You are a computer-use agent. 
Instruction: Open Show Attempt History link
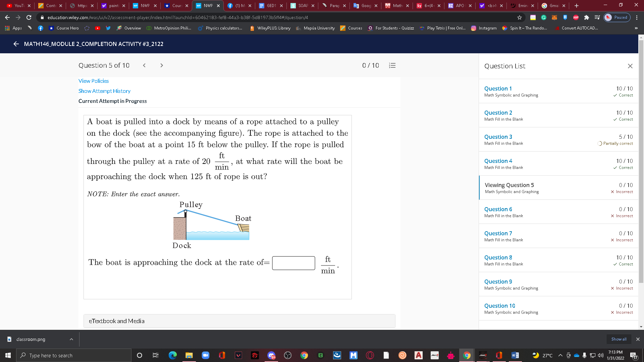coord(104,91)
